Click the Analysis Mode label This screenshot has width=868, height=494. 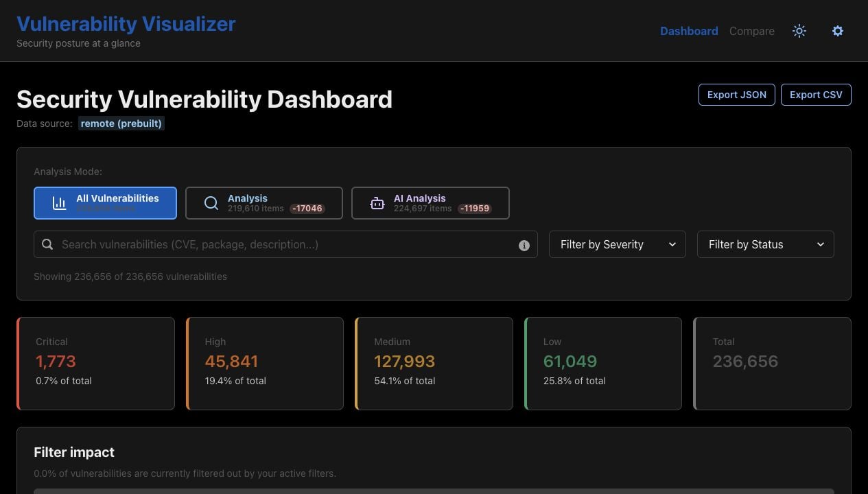pyautogui.click(x=68, y=172)
